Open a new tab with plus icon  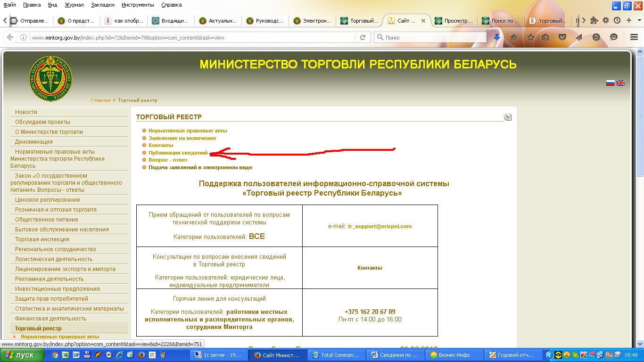click(x=629, y=20)
